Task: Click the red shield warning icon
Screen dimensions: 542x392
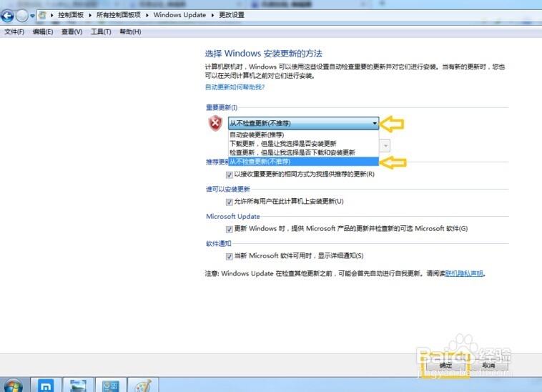Action: [x=215, y=123]
